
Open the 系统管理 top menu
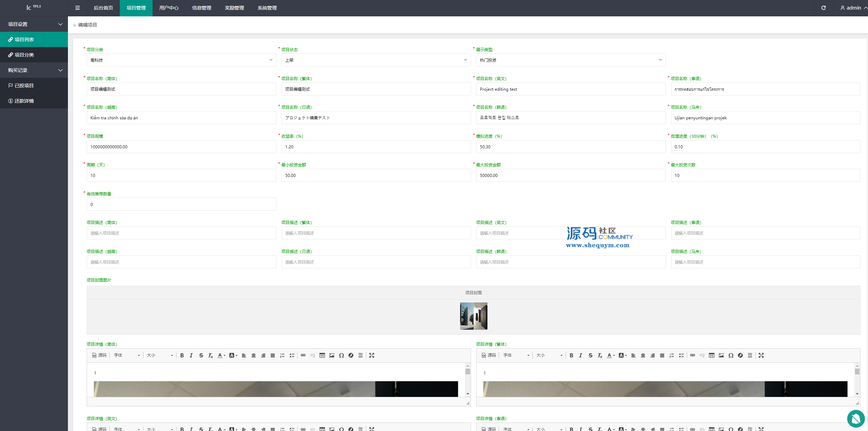click(267, 8)
